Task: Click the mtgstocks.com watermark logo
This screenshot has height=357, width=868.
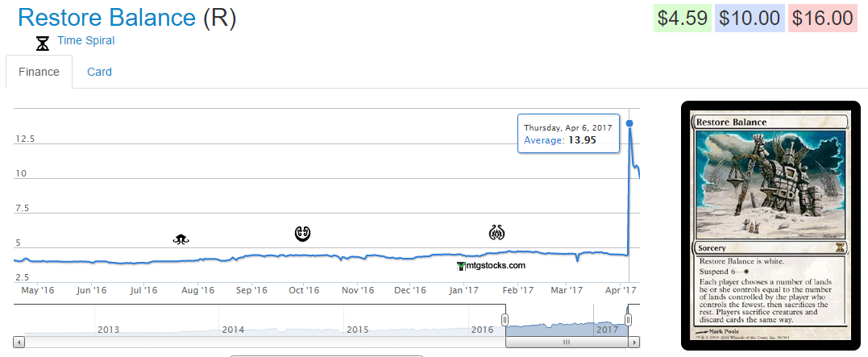Action: 491,265
